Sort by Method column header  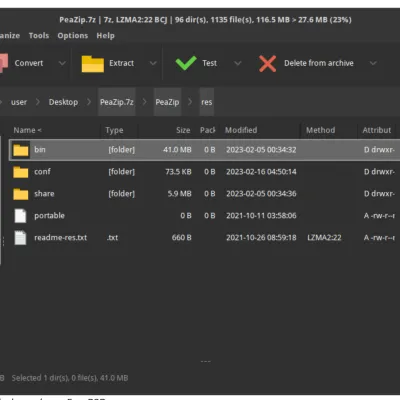click(x=321, y=130)
